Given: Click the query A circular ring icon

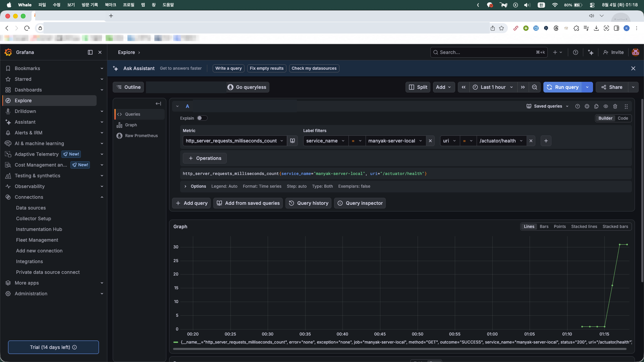Looking at the screenshot, I should pyautogui.click(x=587, y=106).
